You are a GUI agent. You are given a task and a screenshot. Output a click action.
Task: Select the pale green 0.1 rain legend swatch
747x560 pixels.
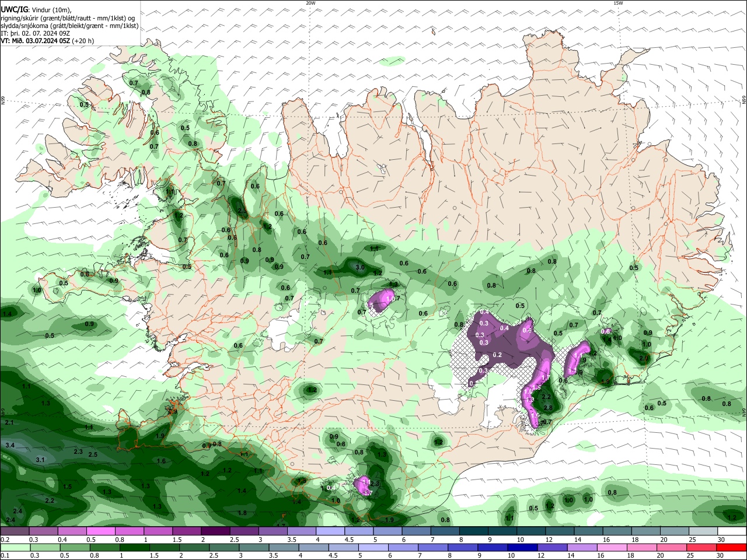(15, 548)
